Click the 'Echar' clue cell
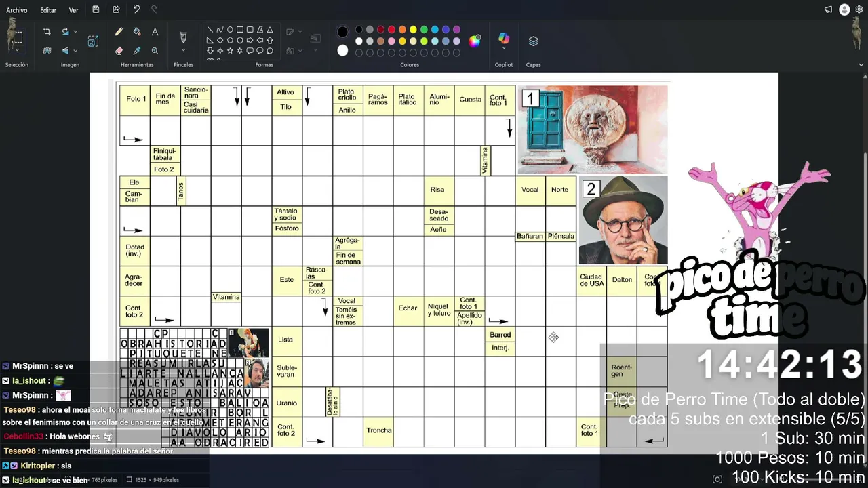The height and width of the screenshot is (488, 868). [409, 310]
